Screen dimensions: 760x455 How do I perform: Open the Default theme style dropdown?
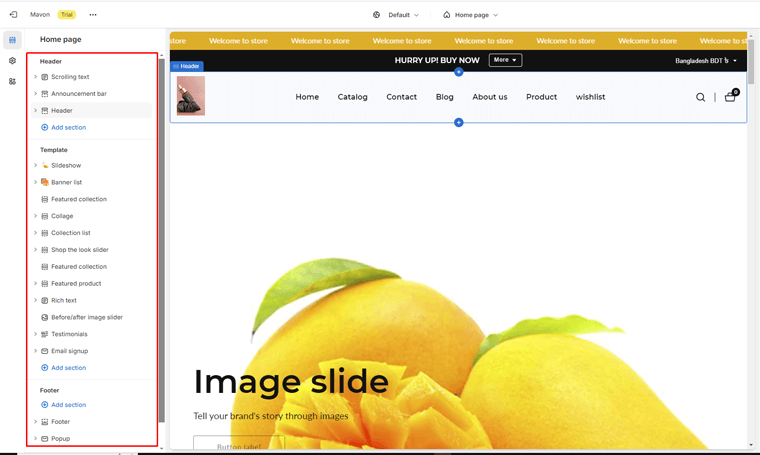point(403,15)
